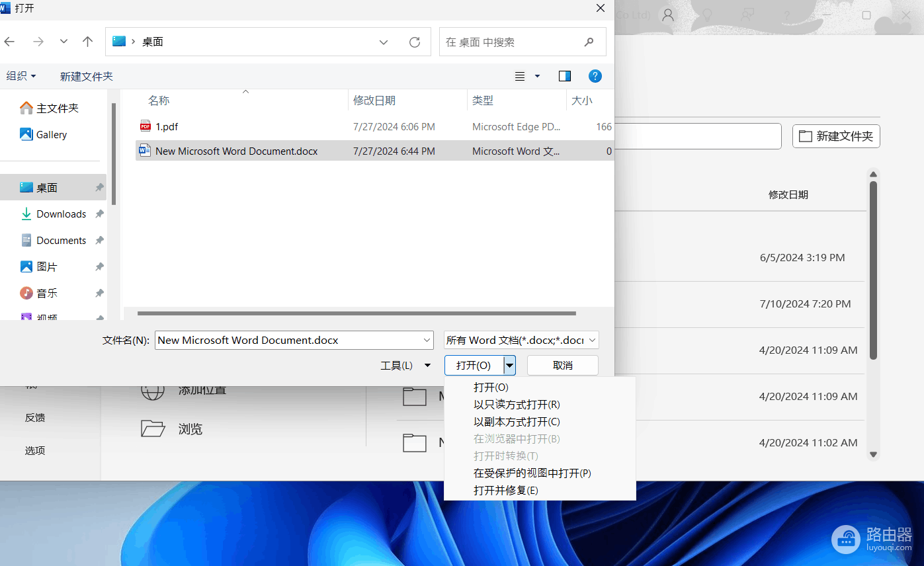The image size is (924, 566).
Task: Click 新建文件夹 button in Word window
Action: (836, 136)
